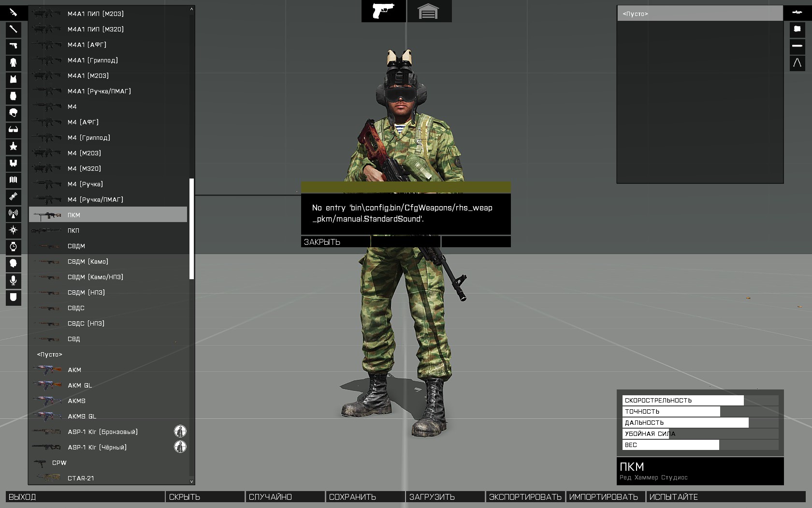
Task: Select the radio antenna category icon
Action: (x=13, y=213)
